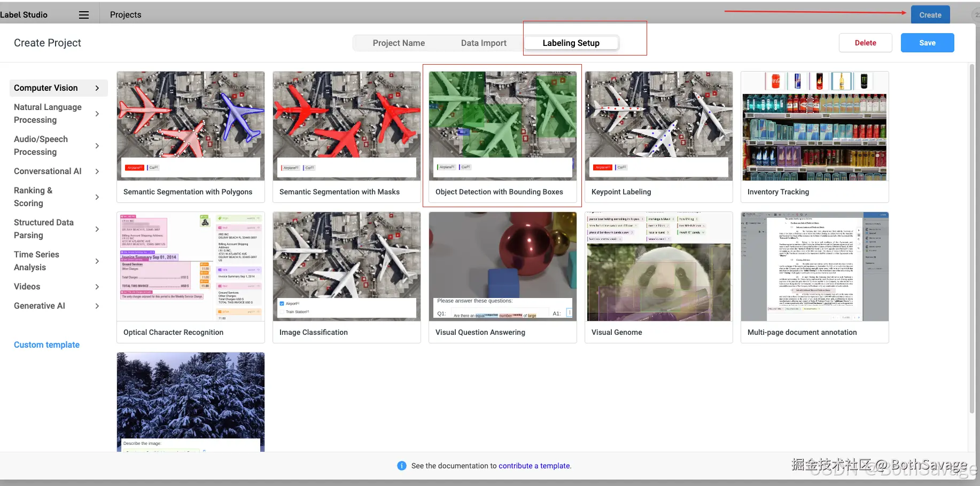Click the Label Studio logo text
The width and height of the screenshot is (980, 486).
pyautogui.click(x=24, y=15)
